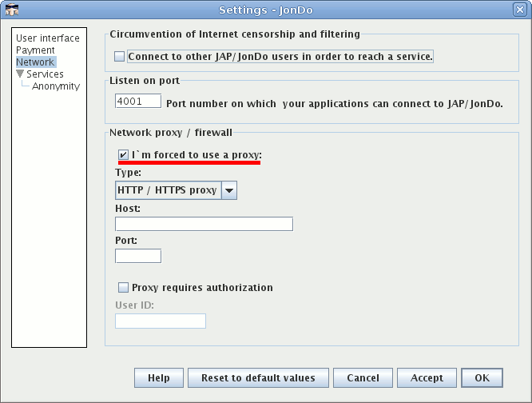The height and width of the screenshot is (403, 532).
Task: Open the Payment settings section
Action: pyautogui.click(x=35, y=50)
